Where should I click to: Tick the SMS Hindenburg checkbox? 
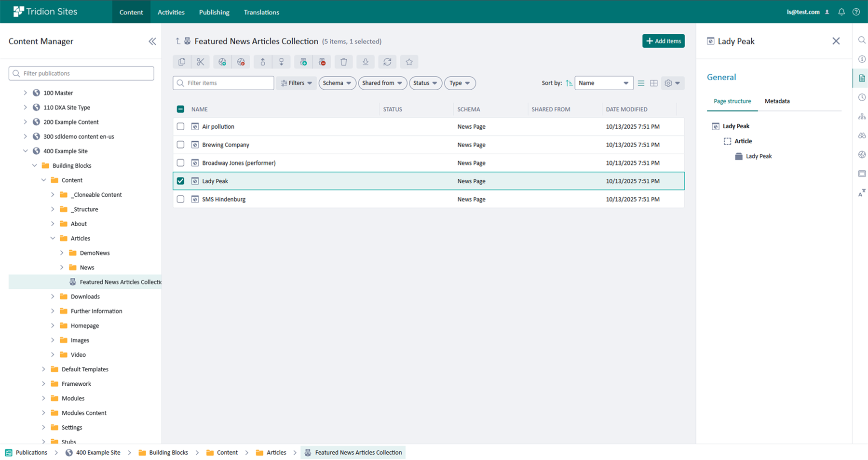(x=180, y=199)
